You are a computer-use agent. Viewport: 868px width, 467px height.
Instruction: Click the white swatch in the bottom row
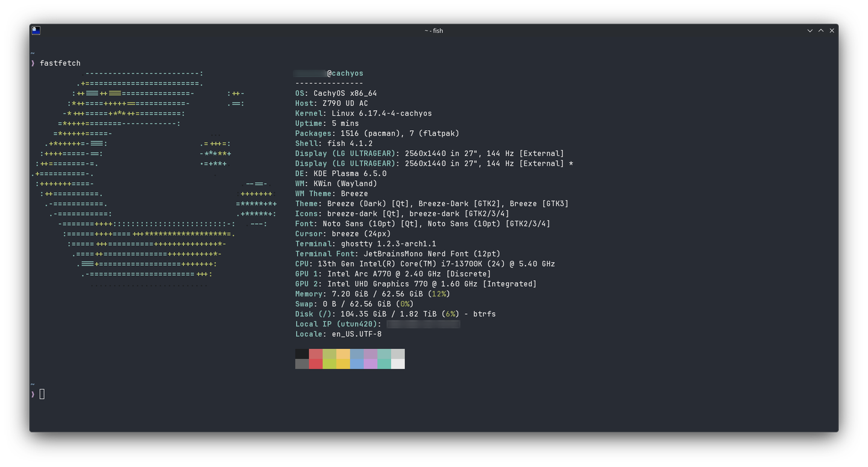tap(398, 363)
